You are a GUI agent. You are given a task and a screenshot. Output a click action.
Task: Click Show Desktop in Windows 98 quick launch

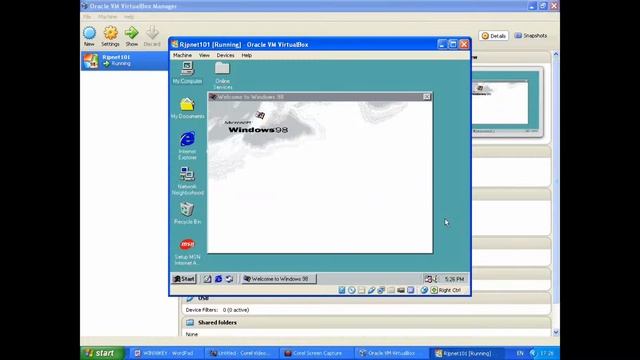[x=207, y=279]
